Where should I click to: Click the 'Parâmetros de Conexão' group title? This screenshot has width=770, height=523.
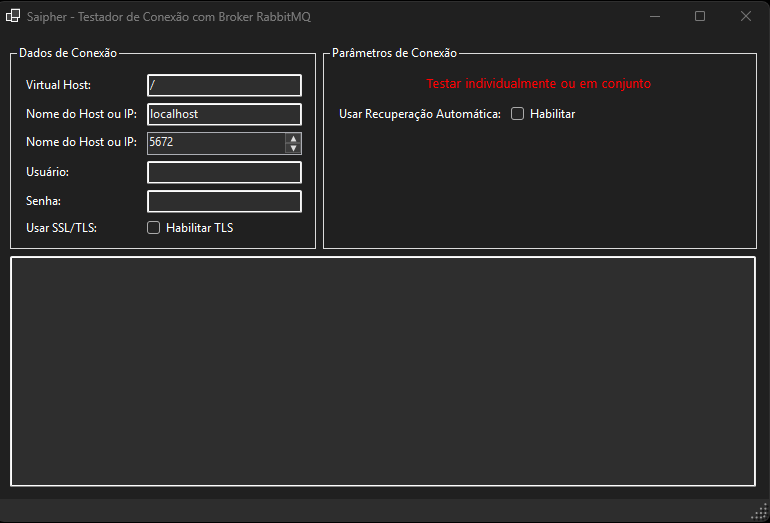coord(394,53)
